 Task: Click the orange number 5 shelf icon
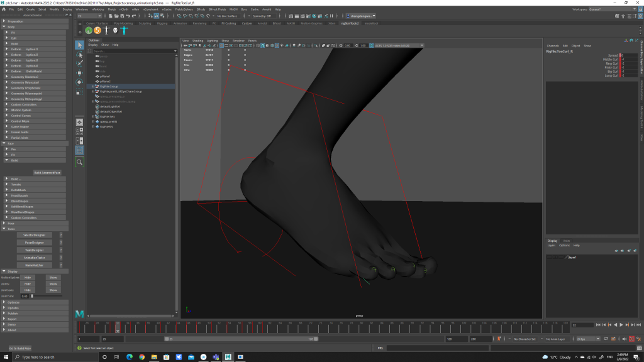(97, 30)
